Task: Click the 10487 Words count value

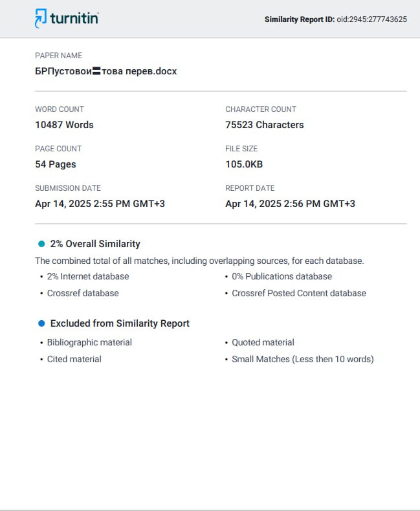Action: point(64,125)
